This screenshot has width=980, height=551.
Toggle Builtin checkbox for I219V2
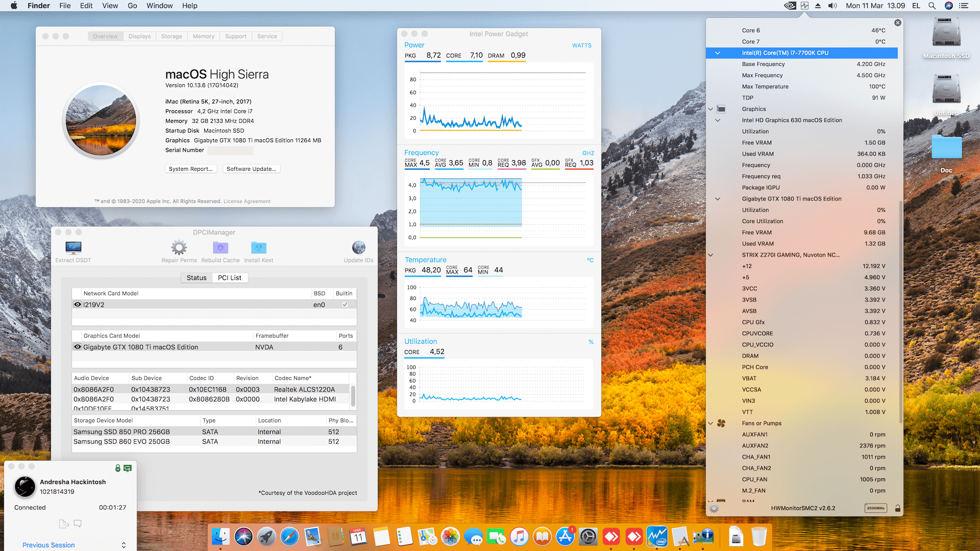tap(345, 305)
